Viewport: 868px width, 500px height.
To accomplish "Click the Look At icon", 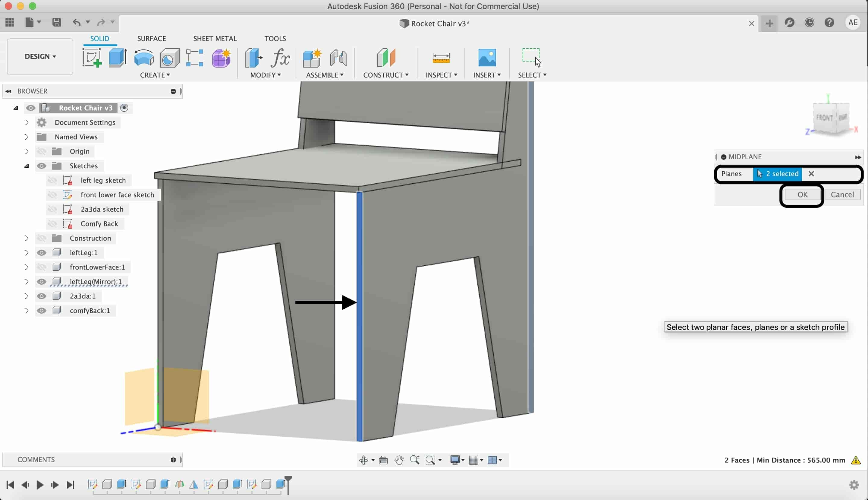I will point(383,460).
